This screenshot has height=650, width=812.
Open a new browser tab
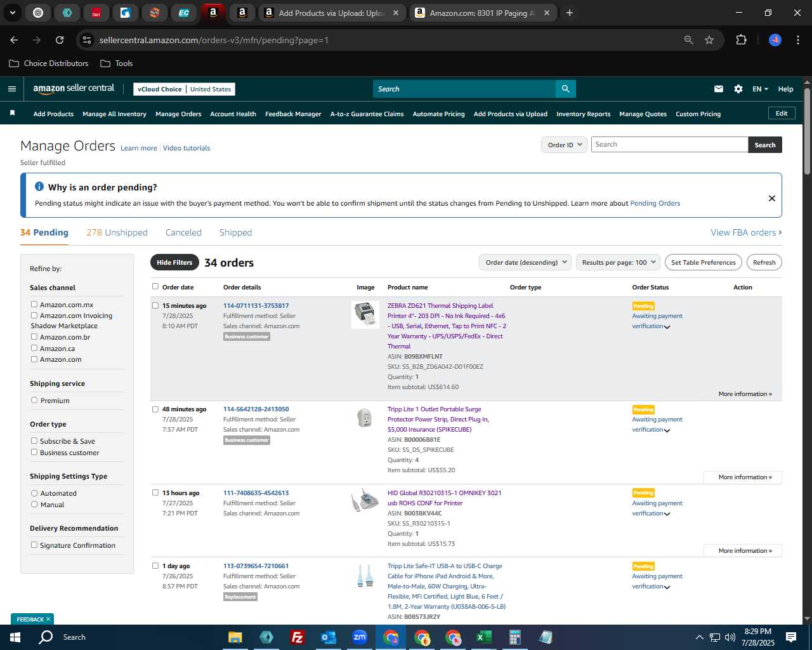pos(570,13)
